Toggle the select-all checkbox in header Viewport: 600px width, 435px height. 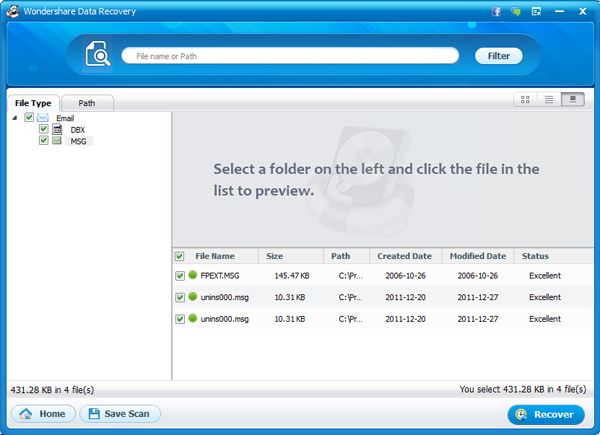[180, 256]
